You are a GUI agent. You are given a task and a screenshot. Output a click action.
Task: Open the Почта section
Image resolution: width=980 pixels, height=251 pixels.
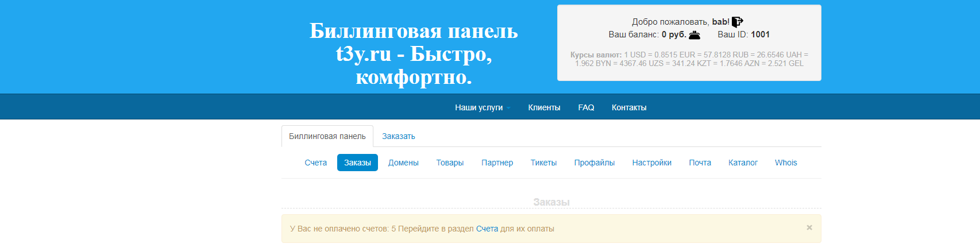click(700, 163)
